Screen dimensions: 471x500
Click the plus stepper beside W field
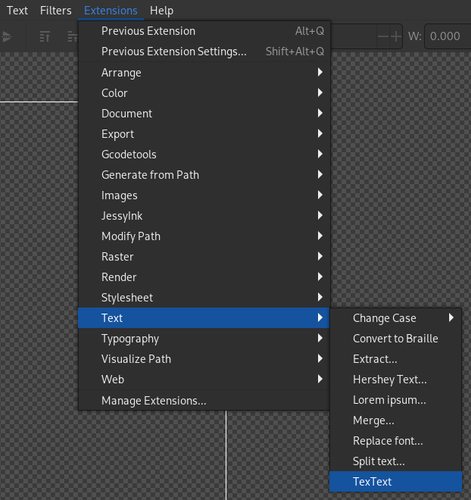396,36
